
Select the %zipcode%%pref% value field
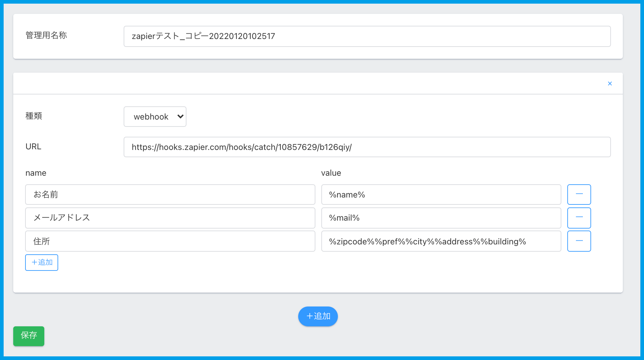click(441, 241)
